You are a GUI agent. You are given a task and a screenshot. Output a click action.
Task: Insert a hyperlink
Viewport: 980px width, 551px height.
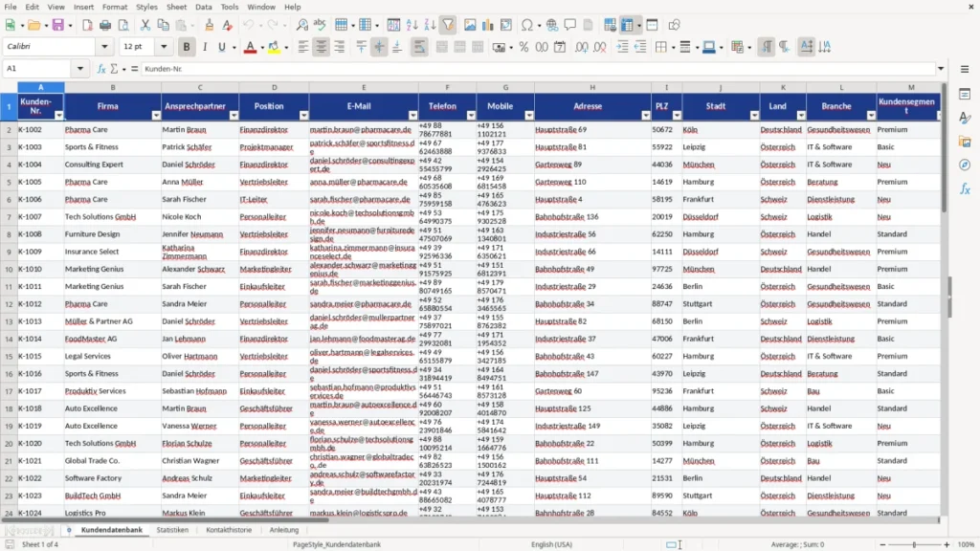click(x=552, y=25)
